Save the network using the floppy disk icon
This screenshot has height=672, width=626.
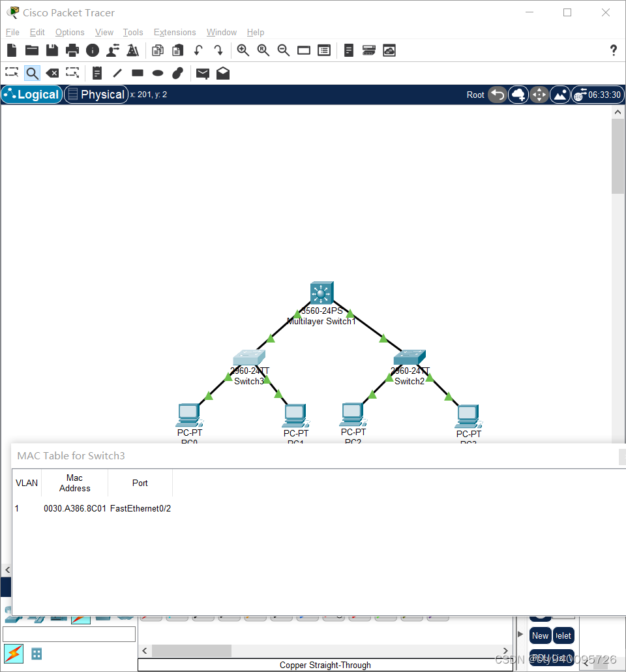[x=52, y=51]
